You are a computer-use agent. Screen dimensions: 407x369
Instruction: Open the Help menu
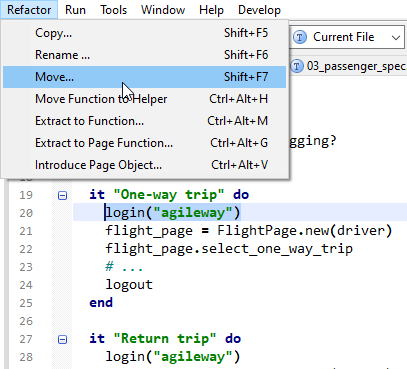coord(211,10)
